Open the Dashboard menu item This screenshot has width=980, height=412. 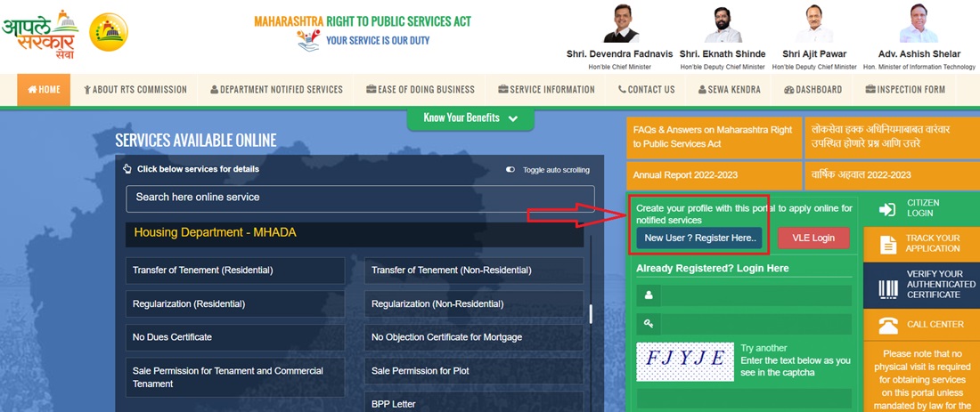click(x=813, y=90)
